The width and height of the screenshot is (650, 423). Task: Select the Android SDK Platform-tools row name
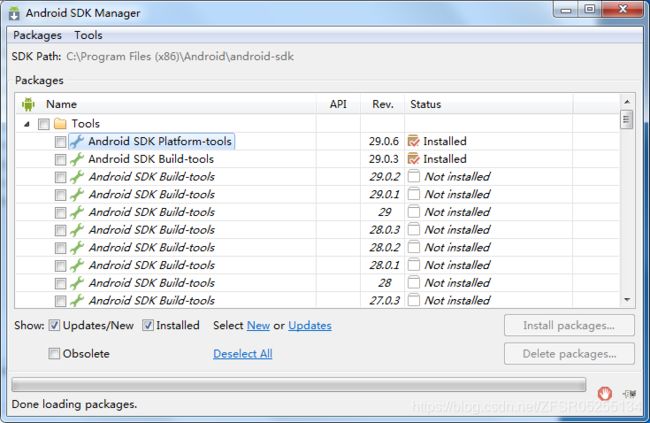click(160, 141)
